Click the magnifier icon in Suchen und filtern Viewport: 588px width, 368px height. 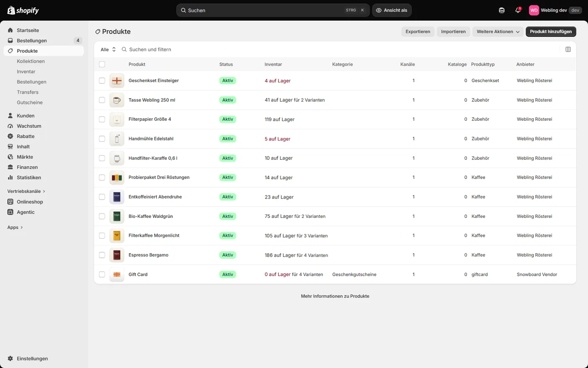click(124, 49)
